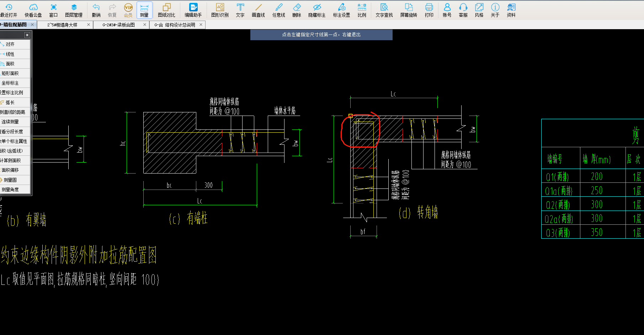The width and height of the screenshot is (644, 335).
Task: Toggle the 测量 measure tool
Action: pyautogui.click(x=144, y=10)
